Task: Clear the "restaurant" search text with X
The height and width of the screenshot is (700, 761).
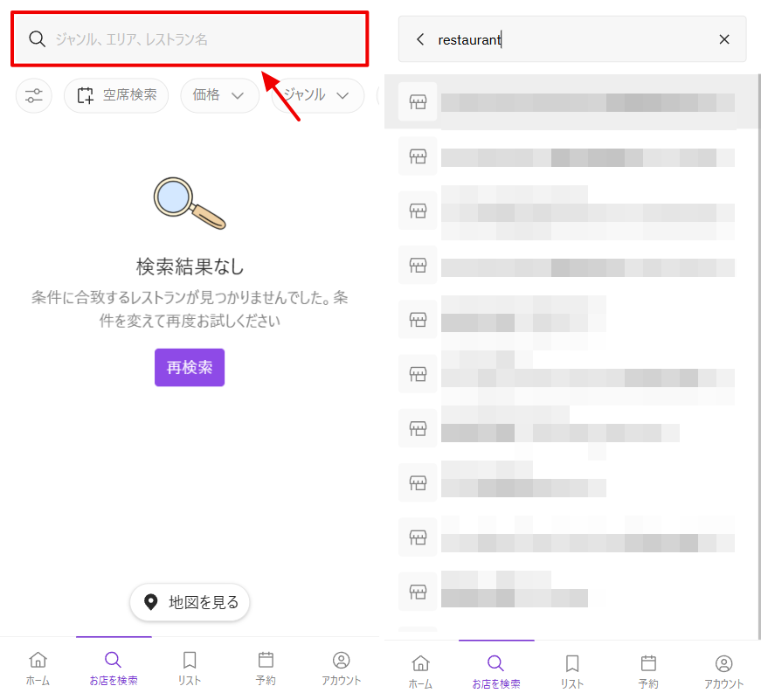Action: (x=723, y=39)
